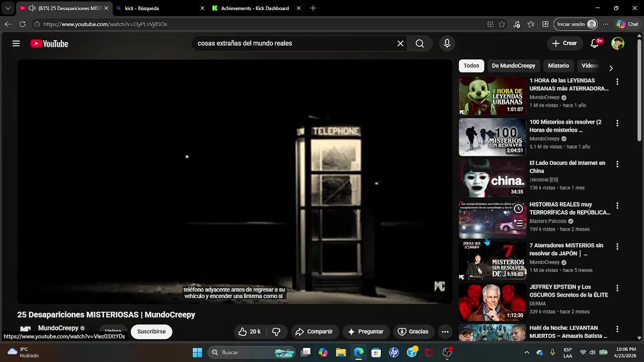Click the channel watermark in the video corner

(440, 286)
